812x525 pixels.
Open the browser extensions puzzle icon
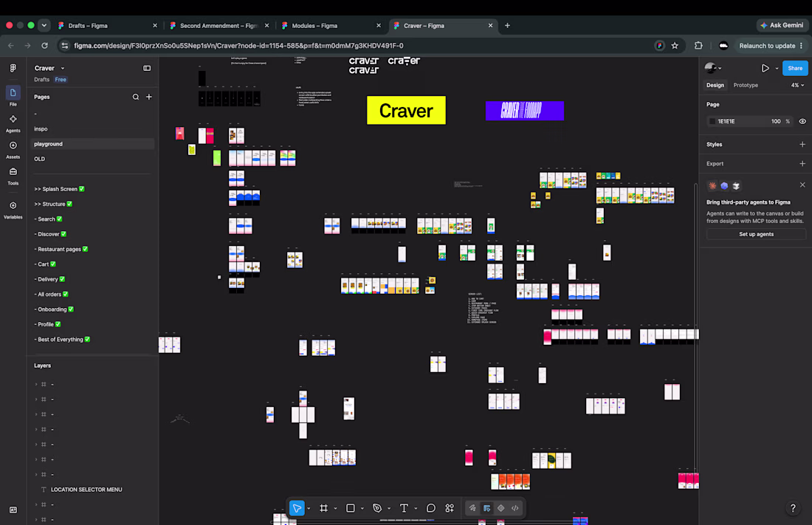coord(698,46)
